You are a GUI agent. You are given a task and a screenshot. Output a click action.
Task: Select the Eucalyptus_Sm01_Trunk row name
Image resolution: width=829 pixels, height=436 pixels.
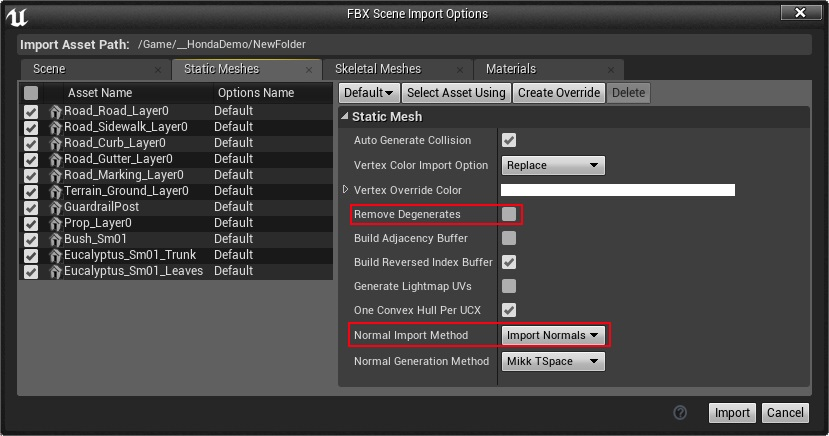pyautogui.click(x=130, y=255)
